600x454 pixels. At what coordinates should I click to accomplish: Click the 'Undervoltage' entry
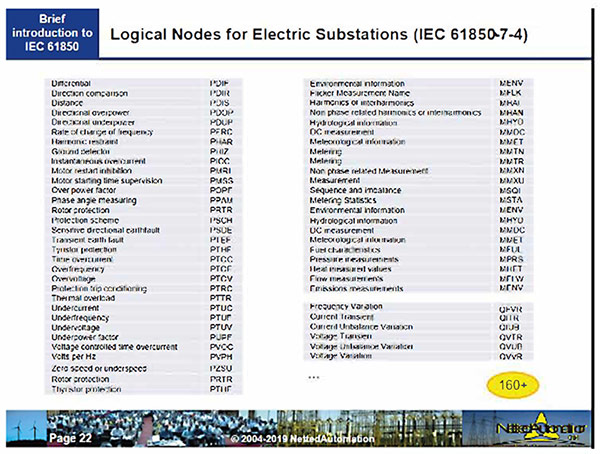pyautogui.click(x=75, y=327)
